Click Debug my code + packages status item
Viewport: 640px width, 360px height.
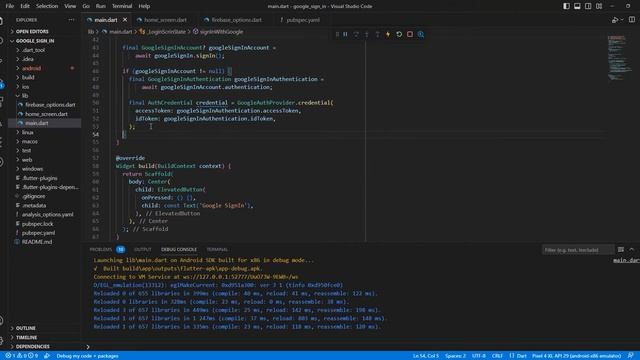tap(87, 356)
